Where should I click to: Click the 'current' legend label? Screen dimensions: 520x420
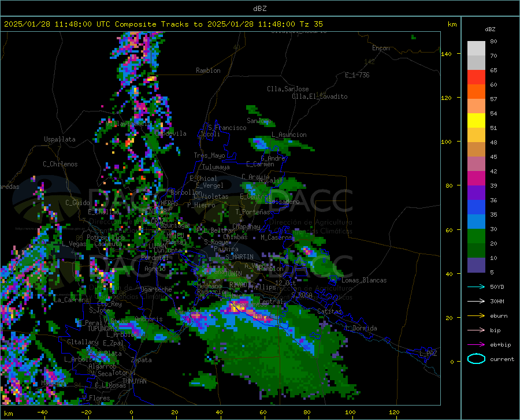tap(502, 359)
